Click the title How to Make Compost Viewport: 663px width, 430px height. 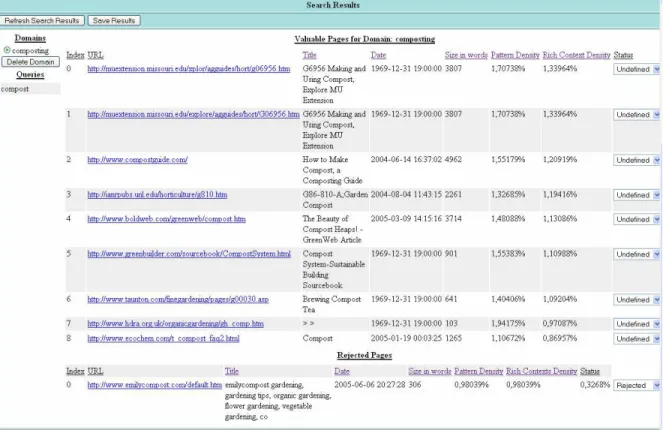tap(332, 170)
